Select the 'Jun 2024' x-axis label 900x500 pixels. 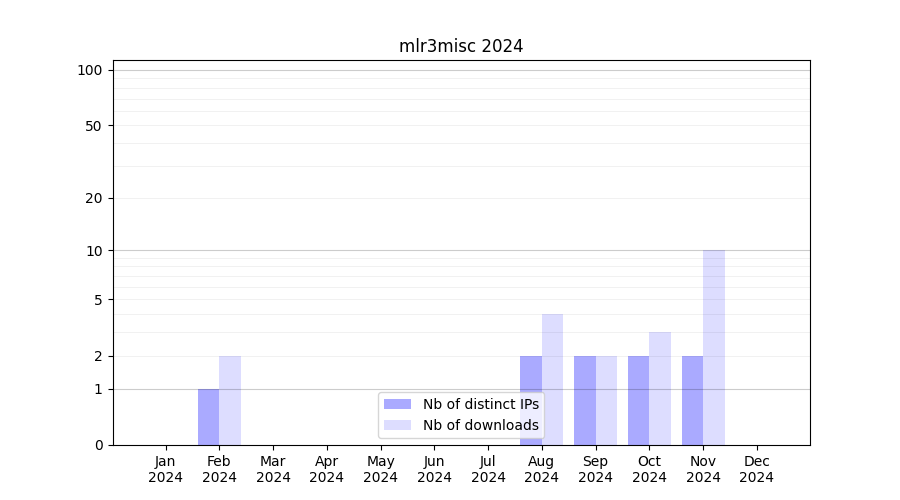click(434, 469)
